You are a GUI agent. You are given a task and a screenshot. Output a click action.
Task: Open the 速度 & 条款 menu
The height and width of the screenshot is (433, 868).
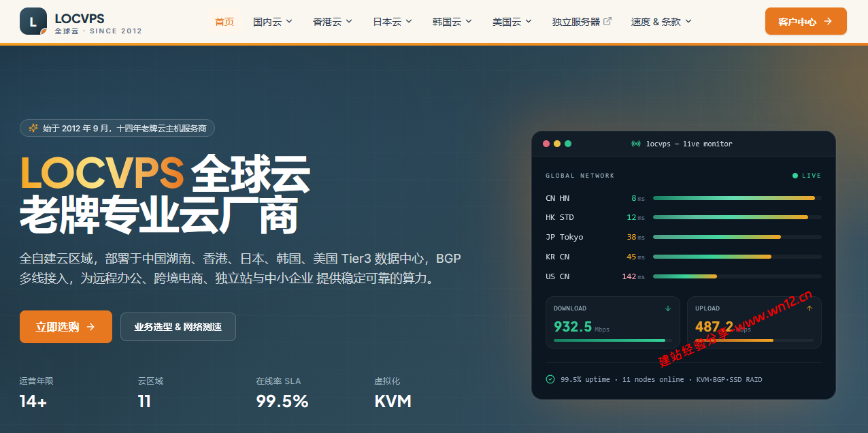click(661, 22)
